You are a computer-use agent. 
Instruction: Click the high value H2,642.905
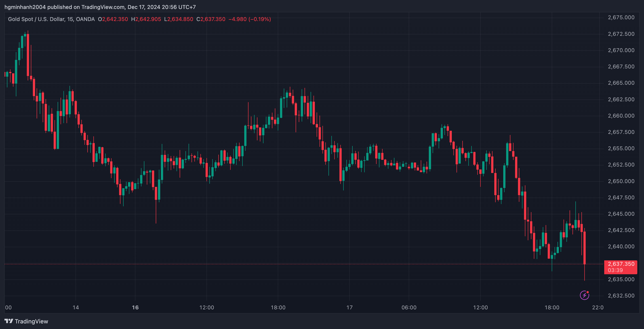coord(146,19)
